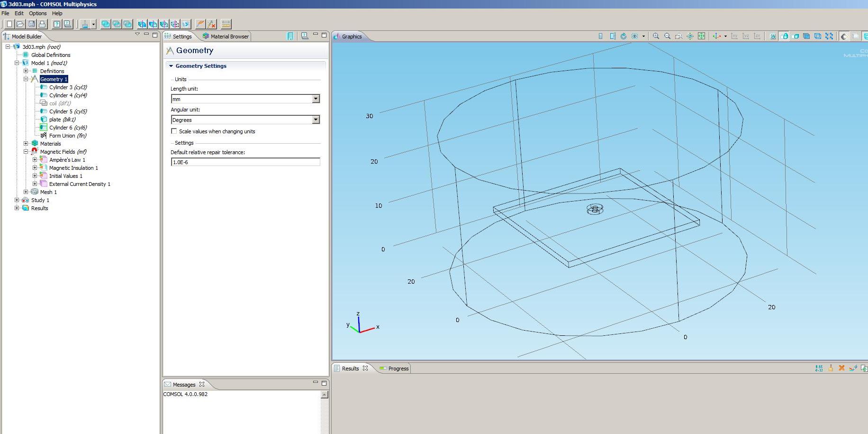Viewport: 868px width, 434px height.
Task: Open the Options menu
Action: coord(37,13)
